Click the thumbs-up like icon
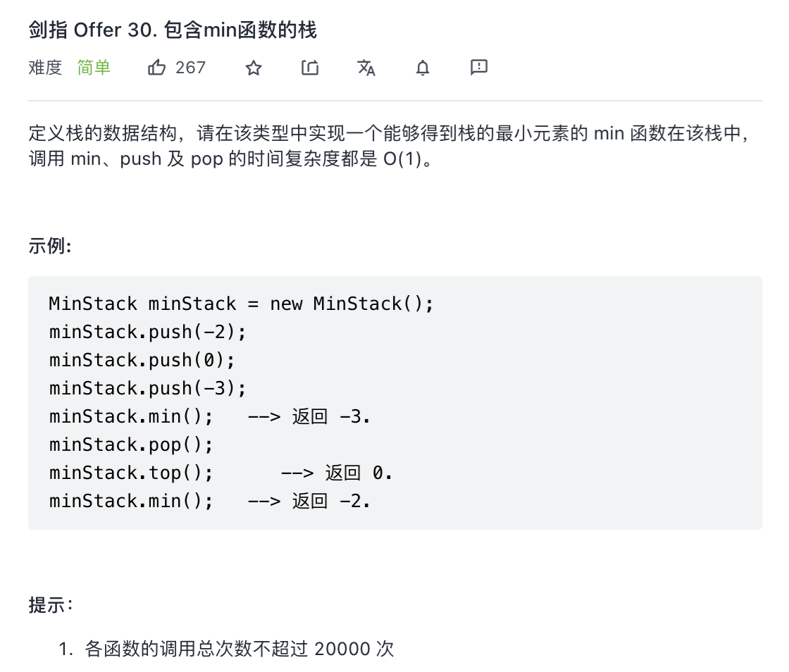This screenshot has height=672, width=789. 156,68
